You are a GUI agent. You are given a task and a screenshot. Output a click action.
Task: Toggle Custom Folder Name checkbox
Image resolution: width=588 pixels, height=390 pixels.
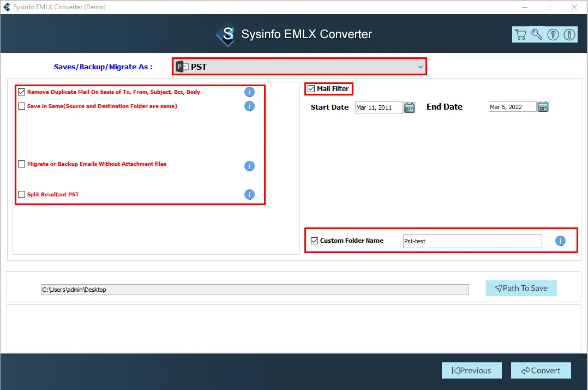tap(315, 241)
